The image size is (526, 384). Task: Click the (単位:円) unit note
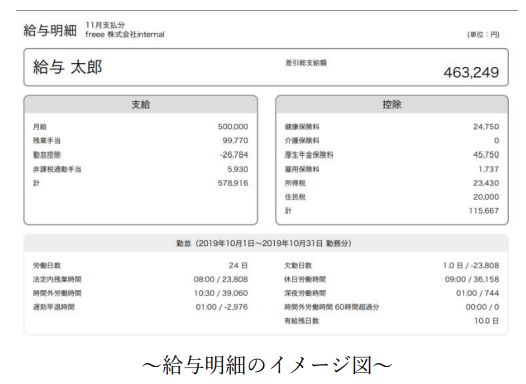[483, 35]
